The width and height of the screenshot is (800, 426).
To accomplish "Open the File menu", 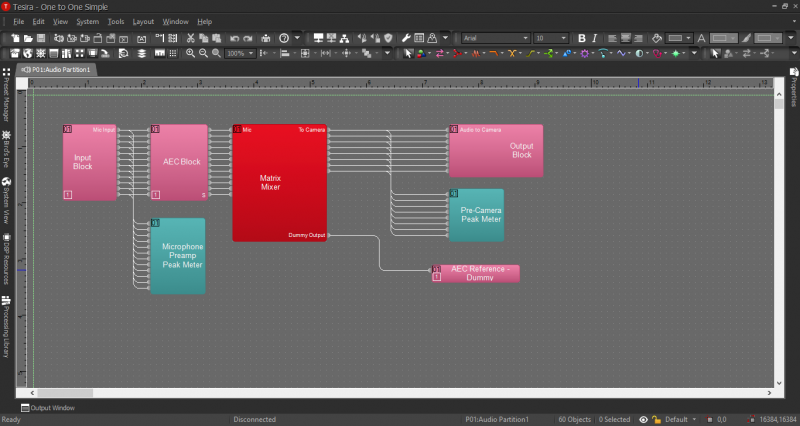I will pyautogui.click(x=18, y=21).
